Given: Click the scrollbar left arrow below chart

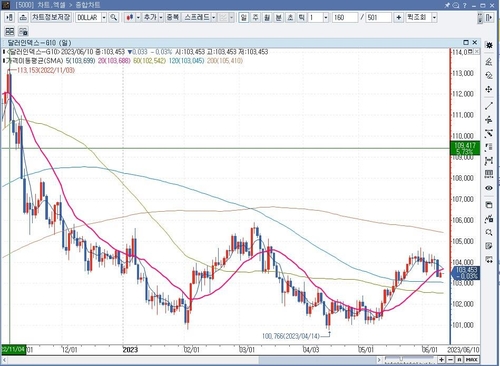Looking at the screenshot, I should point(5,360).
